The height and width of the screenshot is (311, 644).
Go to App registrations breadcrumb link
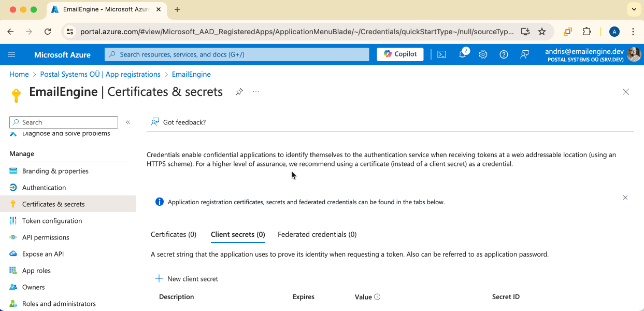100,74
